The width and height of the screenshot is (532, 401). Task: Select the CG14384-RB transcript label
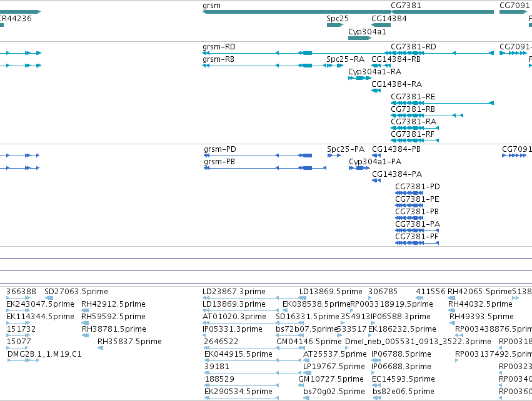(x=396, y=59)
